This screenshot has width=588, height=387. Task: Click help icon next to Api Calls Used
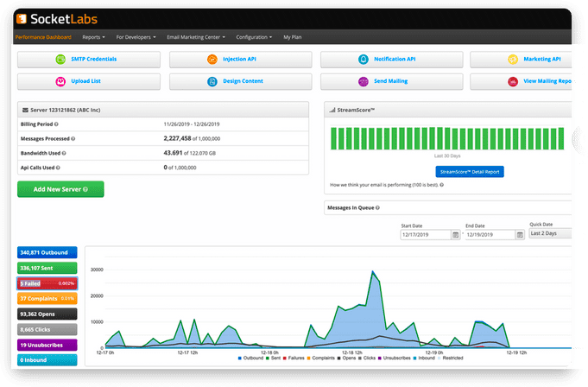[x=58, y=168]
